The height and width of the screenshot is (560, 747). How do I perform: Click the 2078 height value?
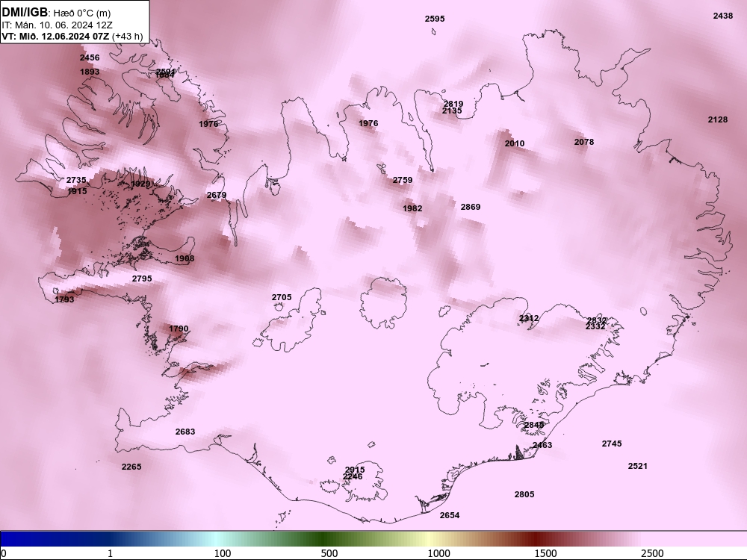click(584, 142)
